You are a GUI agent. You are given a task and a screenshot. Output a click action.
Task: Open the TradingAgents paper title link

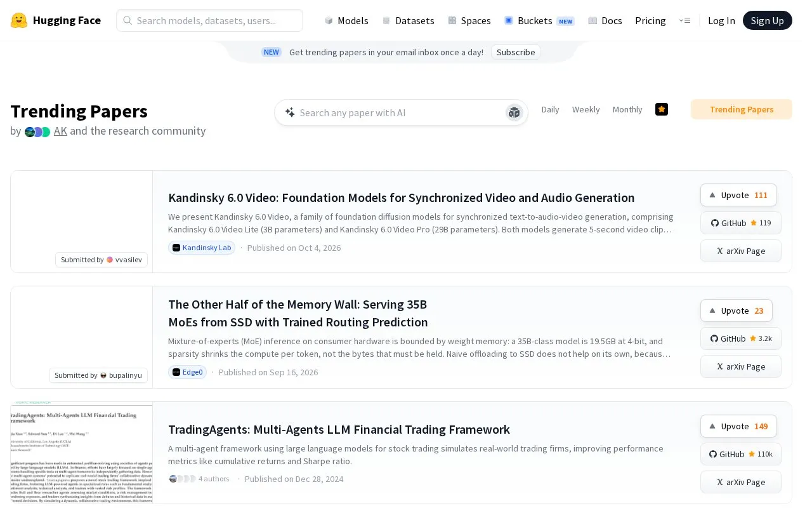339,429
